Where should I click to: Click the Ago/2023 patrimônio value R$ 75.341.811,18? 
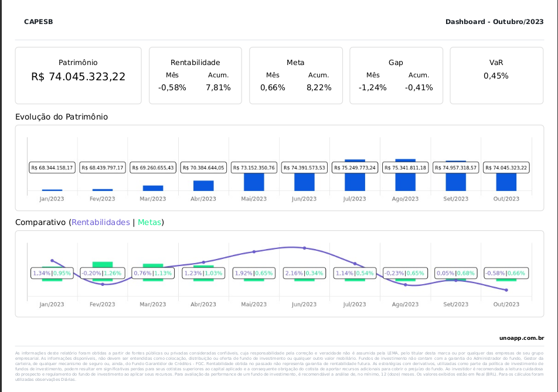pyautogui.click(x=405, y=168)
